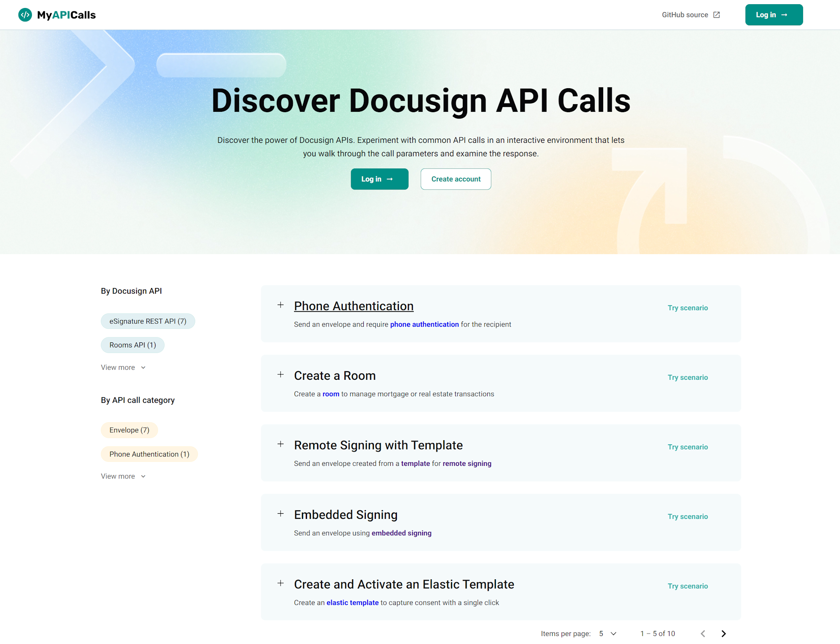Open the GitHub source external link icon
This screenshot has width=840, height=644.
click(715, 14)
